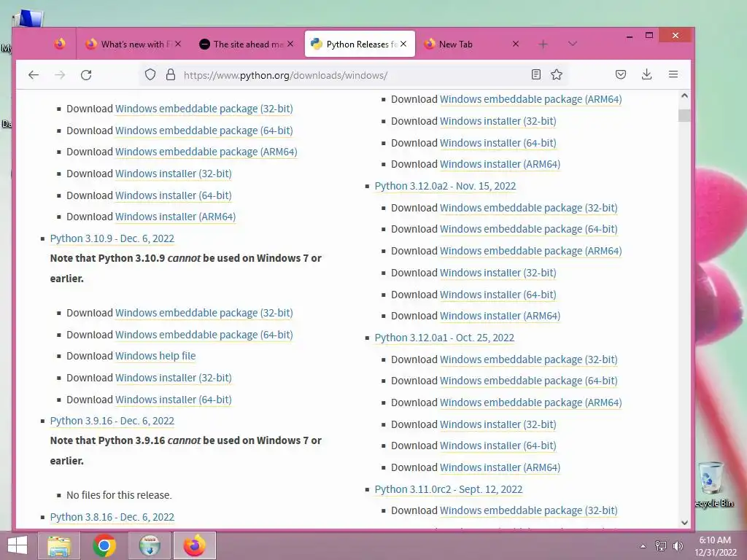Image resolution: width=747 pixels, height=560 pixels.
Task: Download Python 3.12.0a2 embeddable package (32-bit)
Action: 528,208
